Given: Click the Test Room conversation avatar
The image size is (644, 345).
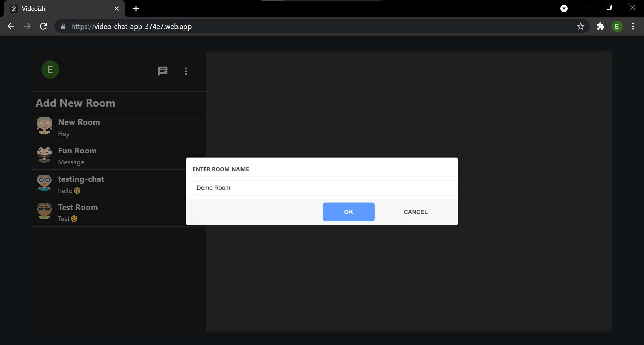Looking at the screenshot, I should tap(44, 211).
